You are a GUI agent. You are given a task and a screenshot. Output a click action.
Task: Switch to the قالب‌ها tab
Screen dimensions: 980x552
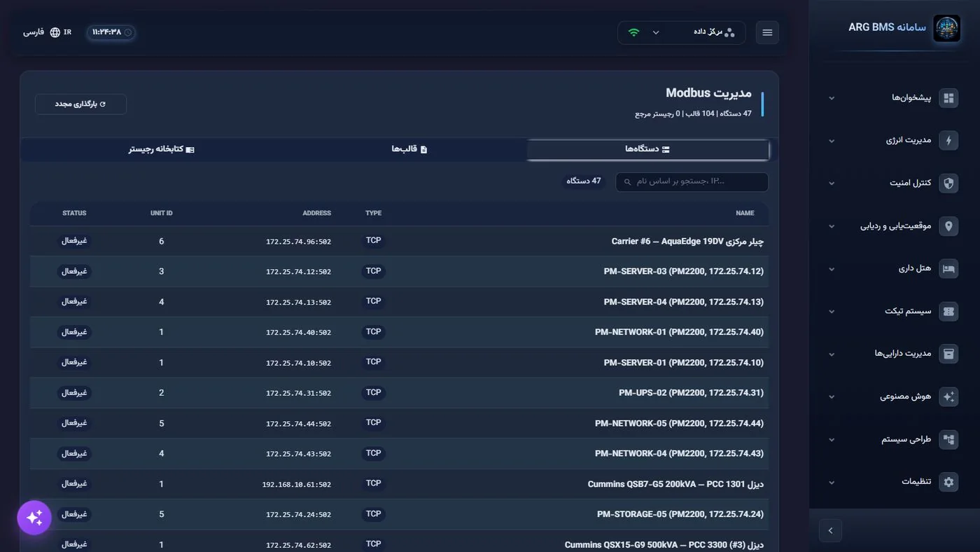[x=409, y=149]
